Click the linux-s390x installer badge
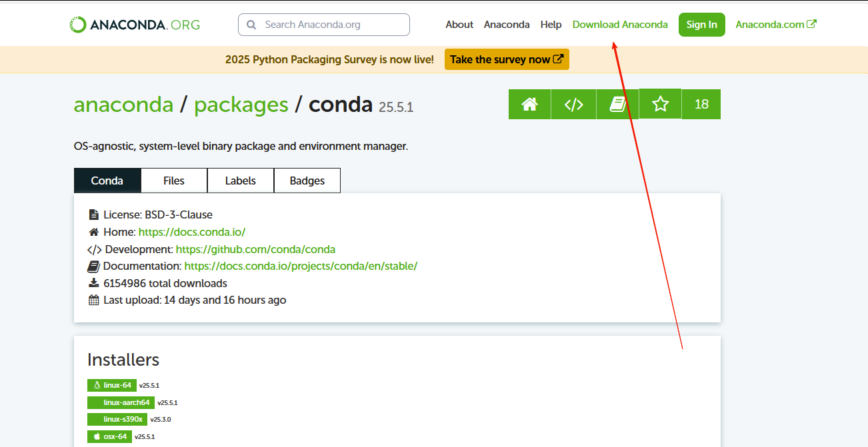This screenshot has height=447, width=868. pyautogui.click(x=117, y=419)
